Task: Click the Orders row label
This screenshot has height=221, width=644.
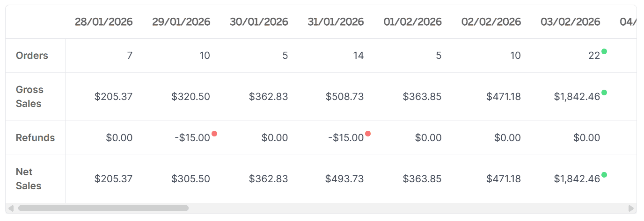Action: point(32,56)
